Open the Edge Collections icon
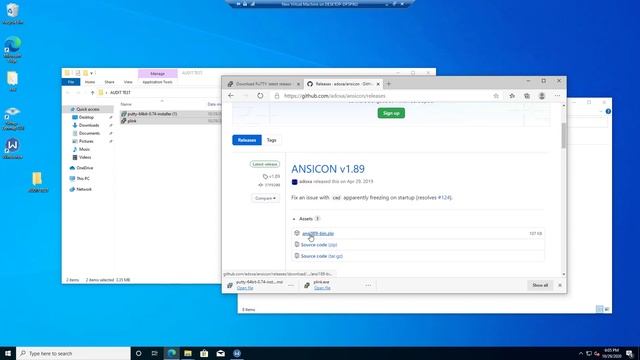 [x=527, y=96]
